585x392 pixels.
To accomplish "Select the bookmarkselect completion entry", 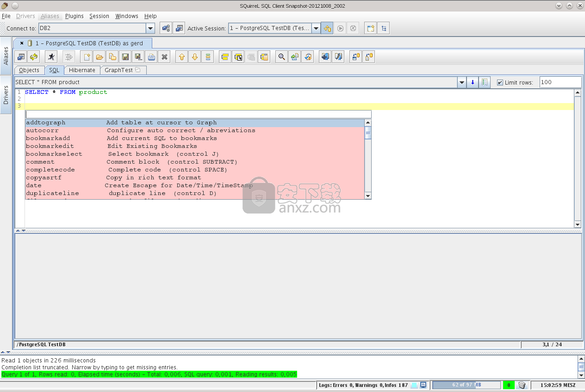I will 195,154.
